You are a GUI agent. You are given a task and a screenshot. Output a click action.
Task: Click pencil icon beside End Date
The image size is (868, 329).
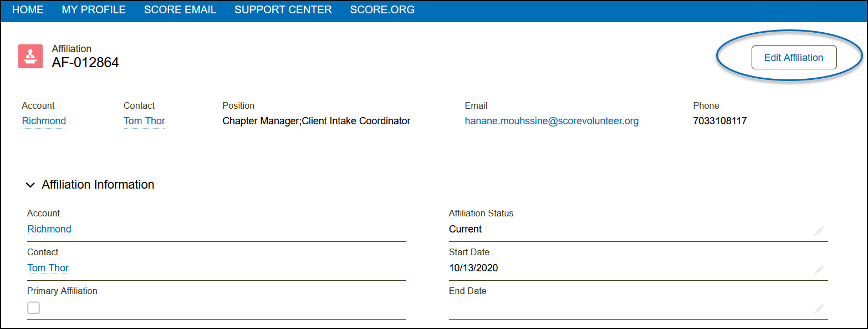[x=819, y=309]
